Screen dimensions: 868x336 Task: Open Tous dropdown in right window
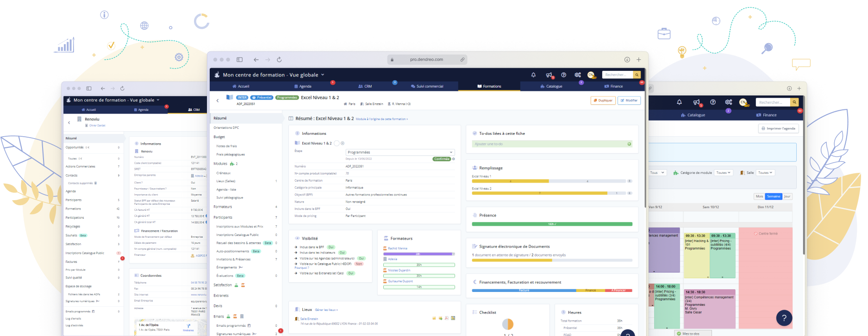657,172
